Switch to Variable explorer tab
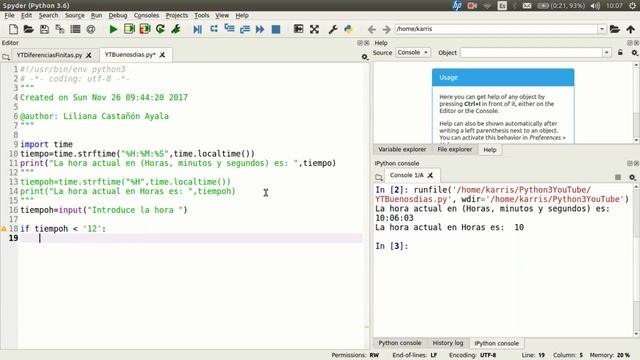640x360 pixels. (x=402, y=150)
